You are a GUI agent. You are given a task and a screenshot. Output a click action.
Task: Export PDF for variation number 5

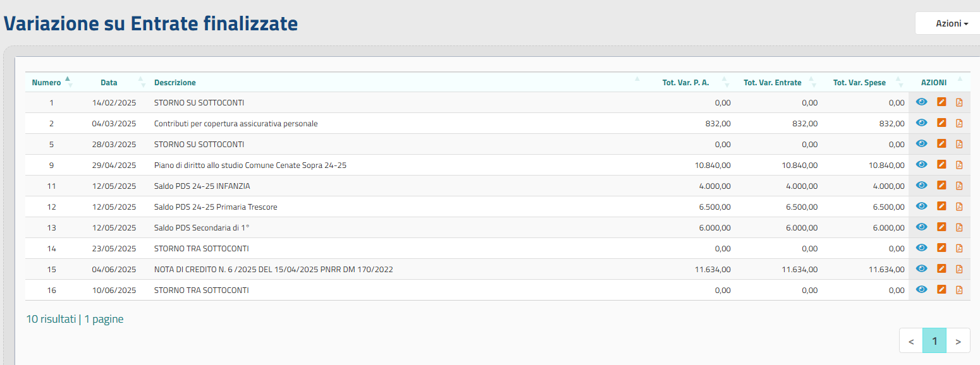click(x=959, y=144)
